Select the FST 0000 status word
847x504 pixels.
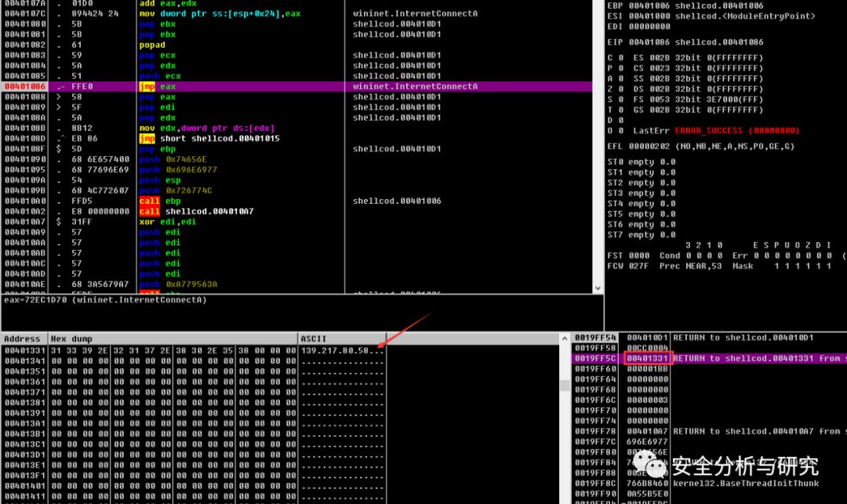(x=628, y=256)
